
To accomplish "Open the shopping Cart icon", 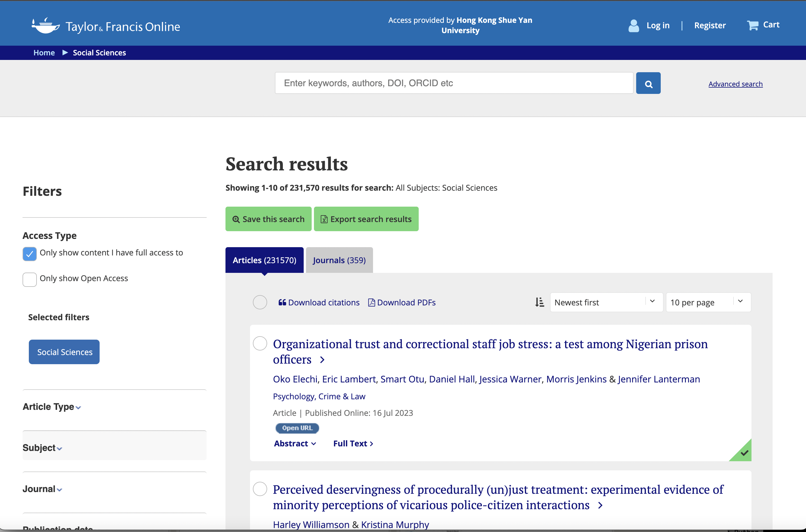I will pos(752,25).
